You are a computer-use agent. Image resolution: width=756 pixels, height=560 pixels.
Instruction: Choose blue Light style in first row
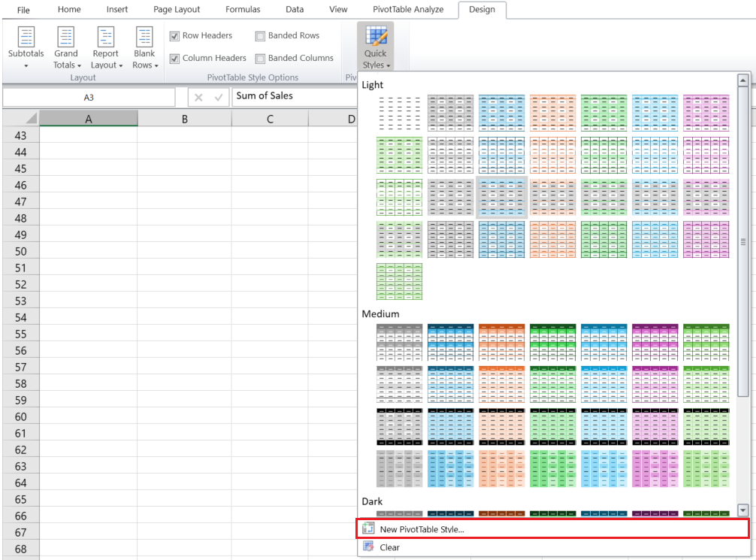point(501,113)
